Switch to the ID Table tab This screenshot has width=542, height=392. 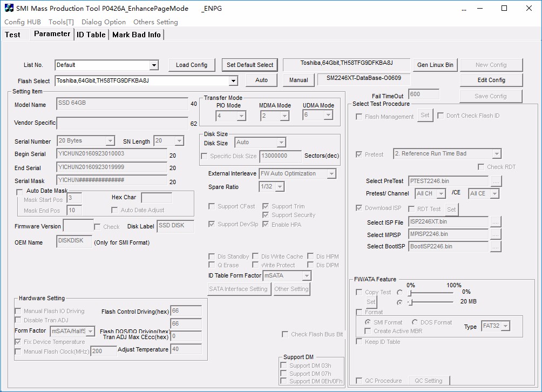point(91,35)
